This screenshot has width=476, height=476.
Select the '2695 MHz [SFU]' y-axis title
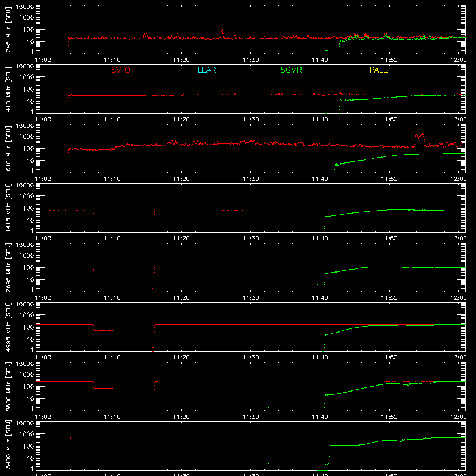(x=8, y=267)
